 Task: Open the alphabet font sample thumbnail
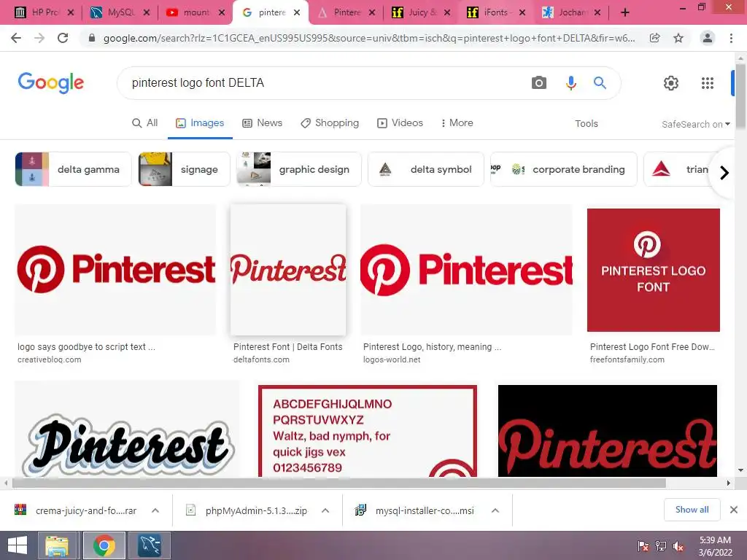tap(368, 431)
